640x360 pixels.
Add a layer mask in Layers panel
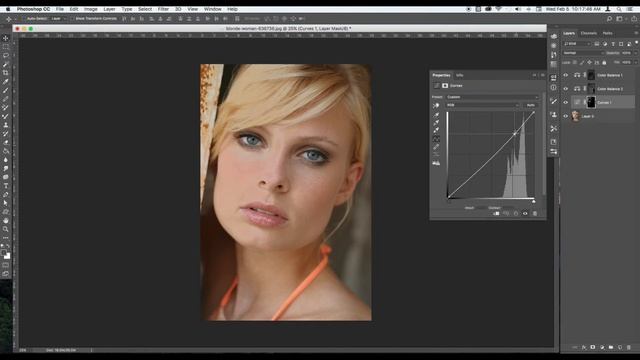[593, 347]
